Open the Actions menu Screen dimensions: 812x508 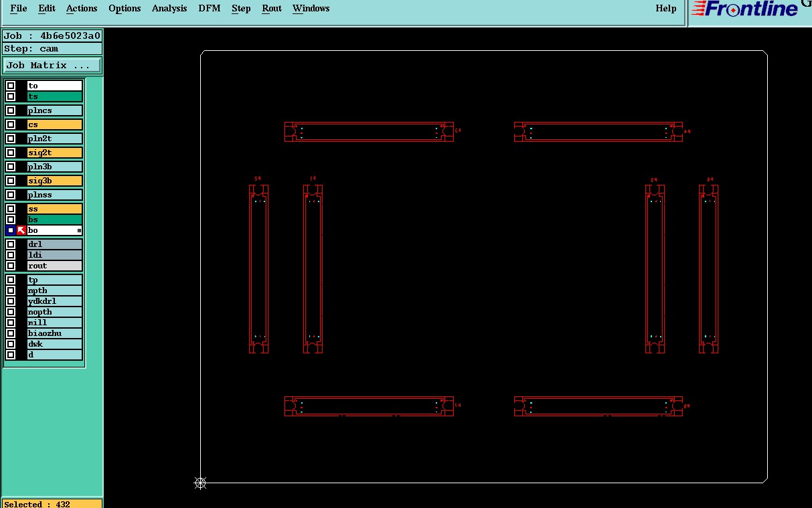(82, 9)
